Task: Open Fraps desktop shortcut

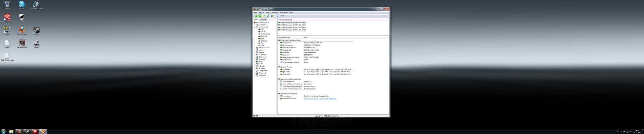Action: (x=7, y=31)
